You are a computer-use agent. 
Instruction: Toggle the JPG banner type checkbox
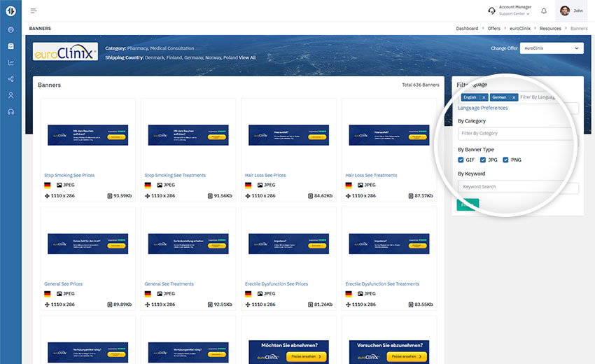(483, 160)
